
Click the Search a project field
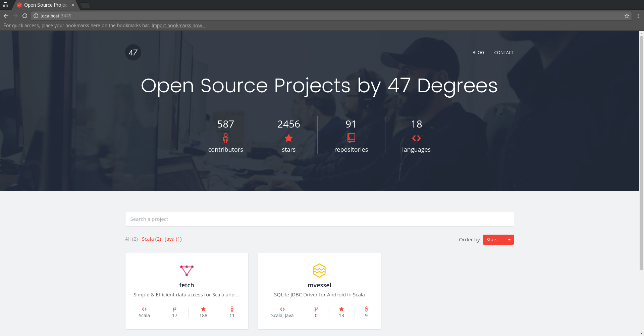click(319, 219)
